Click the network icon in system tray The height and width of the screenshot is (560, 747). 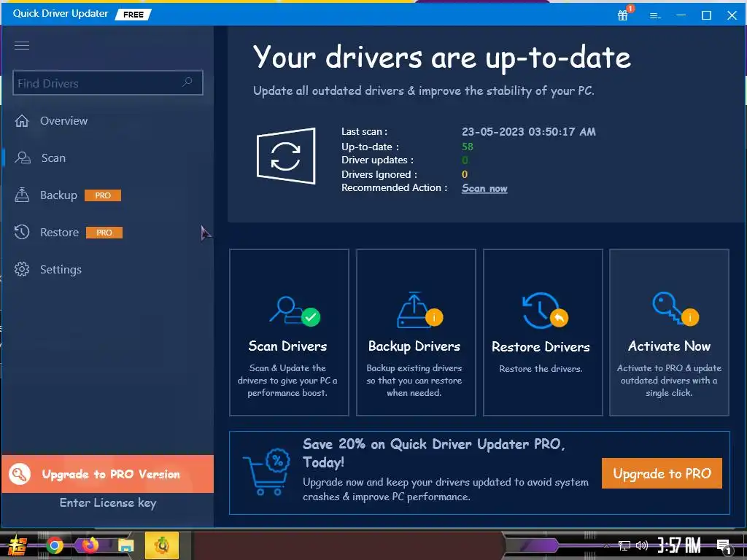click(624, 545)
